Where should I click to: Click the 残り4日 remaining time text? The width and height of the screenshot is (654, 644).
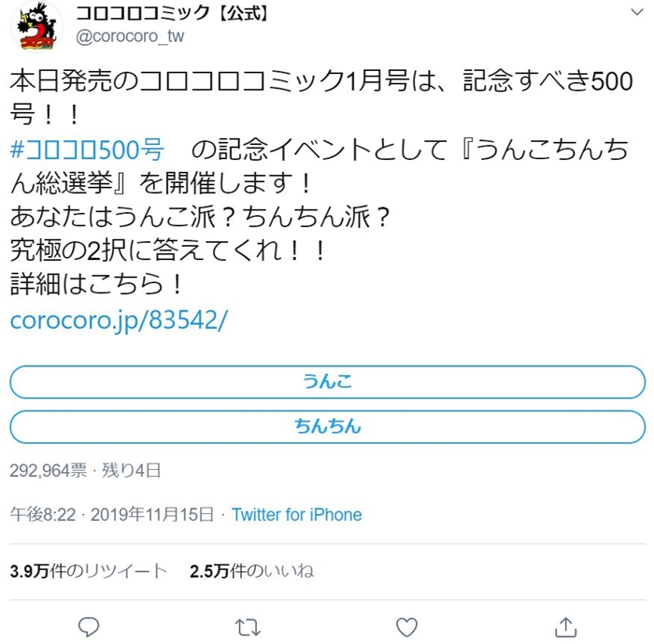131,470
